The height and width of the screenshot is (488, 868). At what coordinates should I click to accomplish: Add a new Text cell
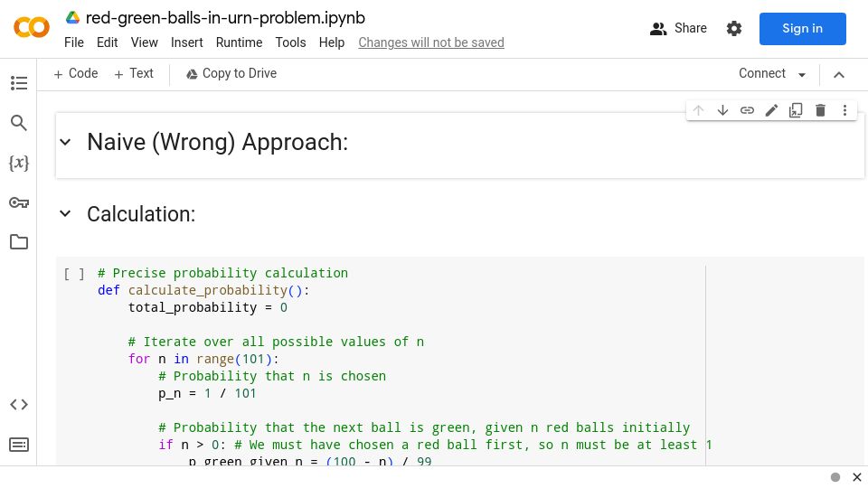pyautogui.click(x=134, y=73)
